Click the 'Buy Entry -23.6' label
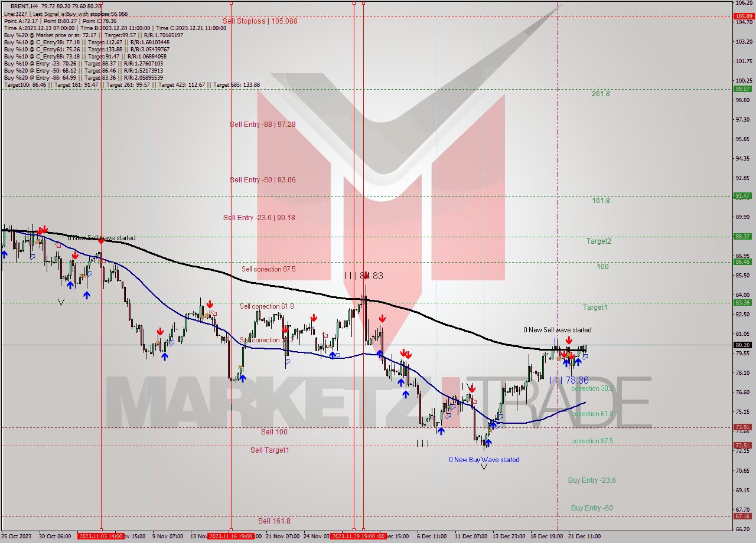756x543 pixels. click(x=592, y=480)
